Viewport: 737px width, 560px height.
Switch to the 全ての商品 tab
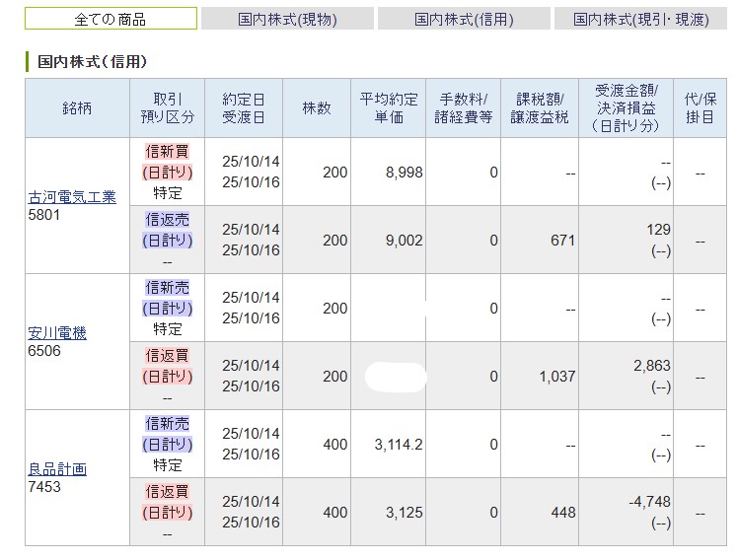click(110, 20)
